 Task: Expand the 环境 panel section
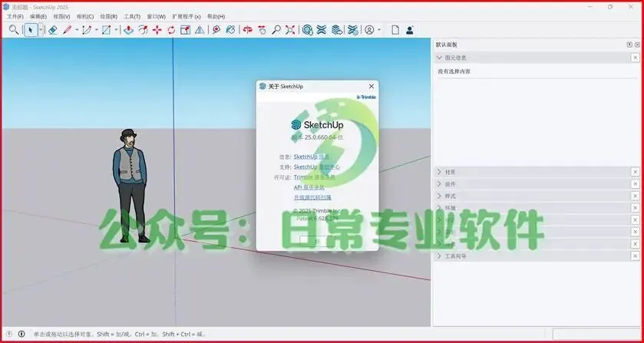[x=440, y=208]
